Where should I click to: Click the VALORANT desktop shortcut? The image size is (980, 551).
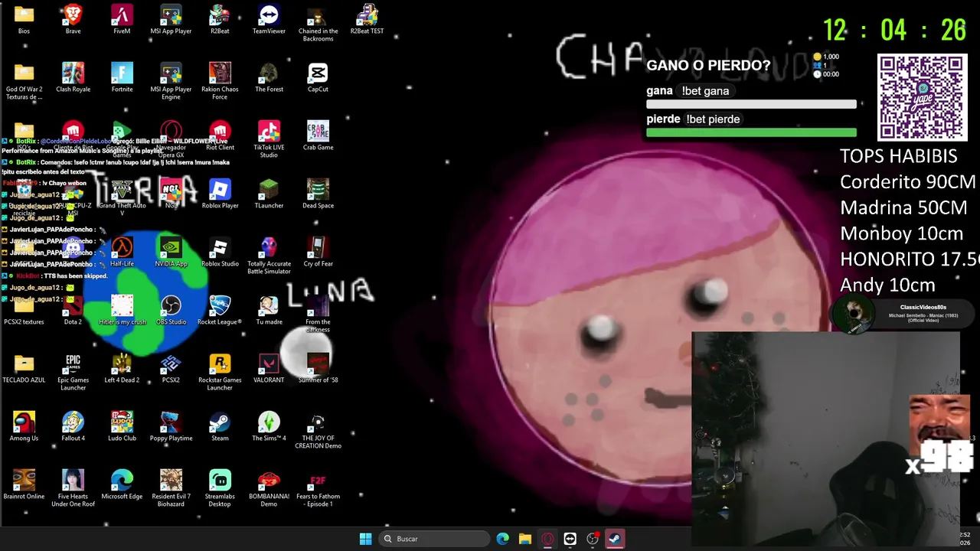coord(269,369)
